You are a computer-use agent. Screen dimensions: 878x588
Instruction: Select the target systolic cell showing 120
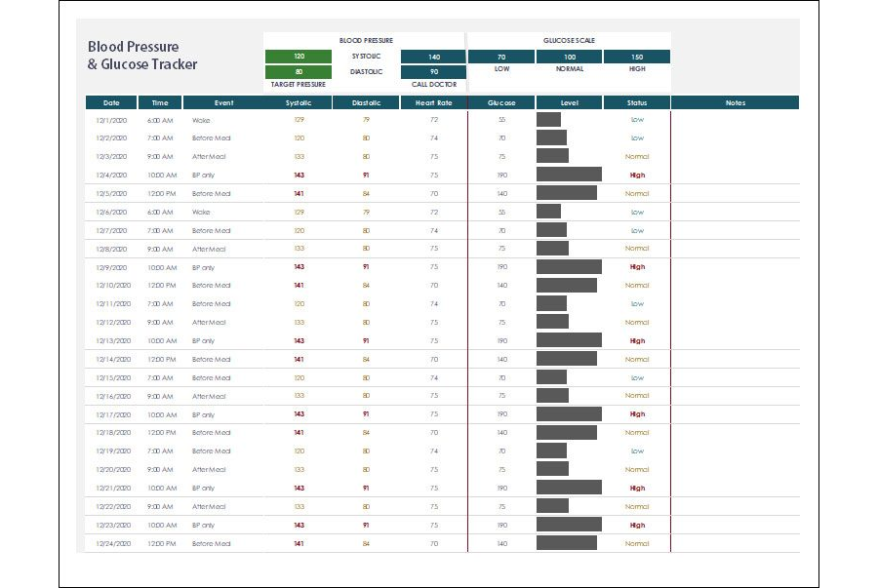point(299,57)
